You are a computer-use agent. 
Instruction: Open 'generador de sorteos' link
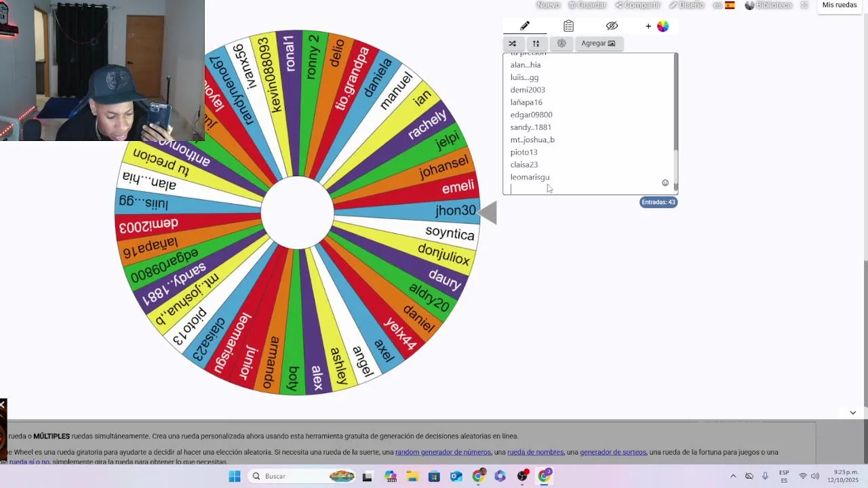(x=613, y=452)
